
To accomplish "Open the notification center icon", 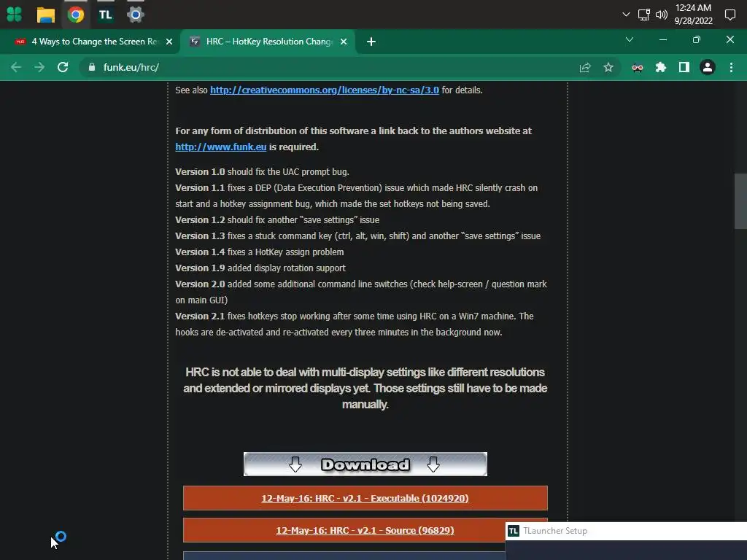I will click(729, 15).
